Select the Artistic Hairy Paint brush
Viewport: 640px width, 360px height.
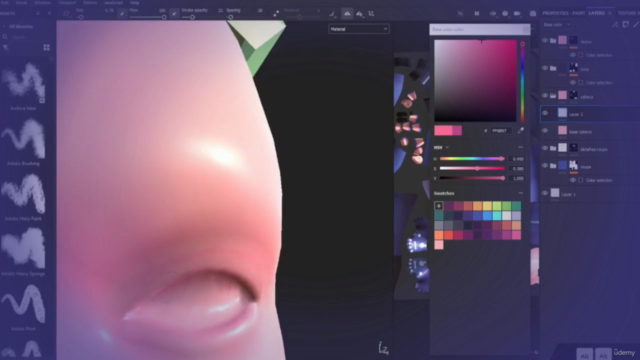23,194
